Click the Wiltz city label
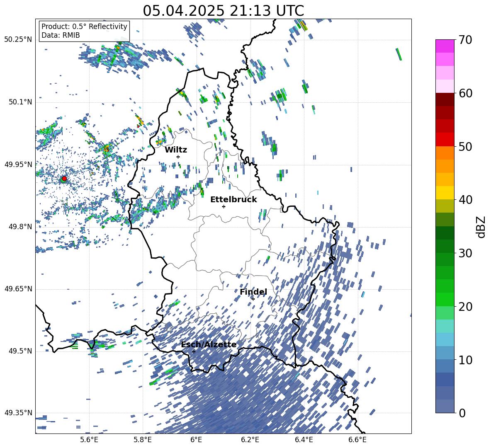This screenshot has width=491, height=448. 176,150
